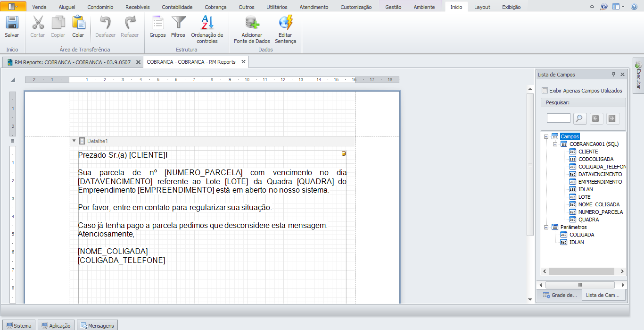
Task: Minimize the ribbon with the up chevron
Action: pos(592,7)
